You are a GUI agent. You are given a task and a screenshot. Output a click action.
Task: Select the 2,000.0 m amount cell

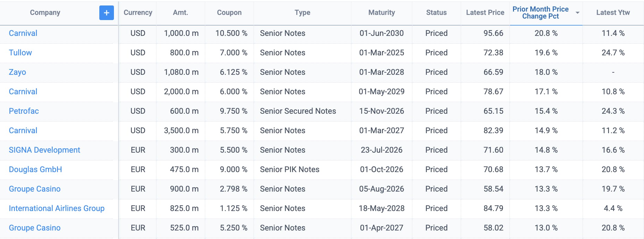(181, 92)
